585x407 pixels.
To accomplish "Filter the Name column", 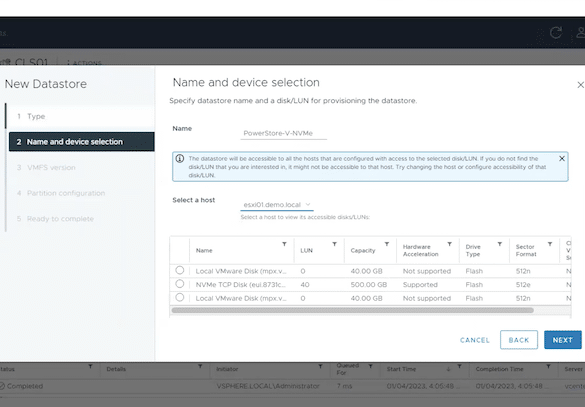I will pos(284,244).
